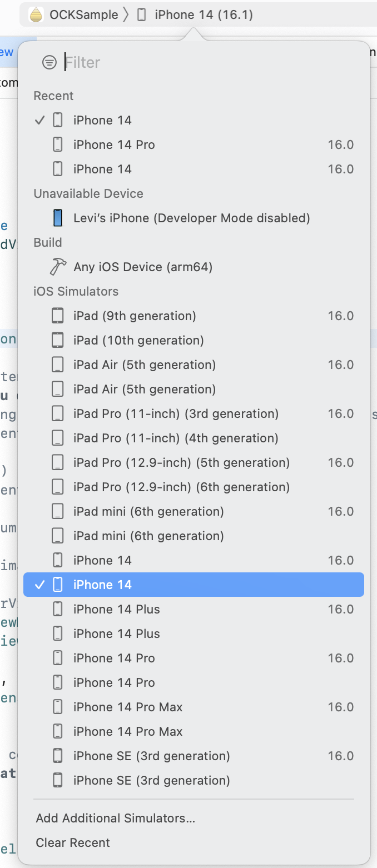Click the filter icon beside the search field
This screenshot has width=377, height=868.
coord(49,62)
